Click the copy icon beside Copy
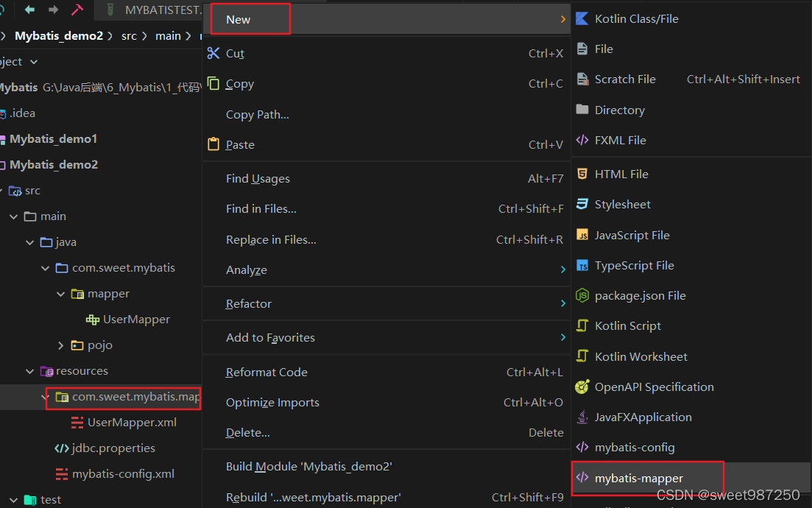Image resolution: width=812 pixels, height=508 pixels. (213, 83)
